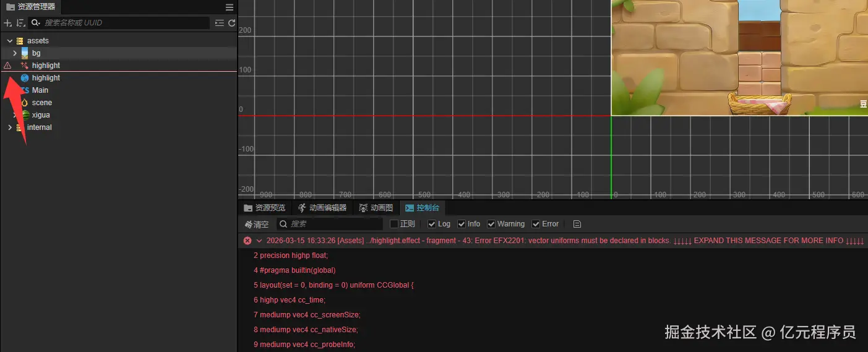Expand the internal folder

coord(10,127)
